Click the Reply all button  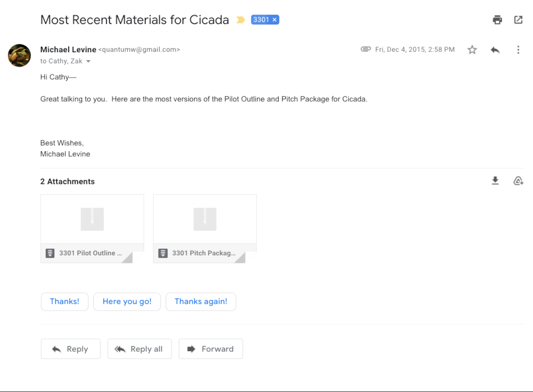pyautogui.click(x=139, y=349)
